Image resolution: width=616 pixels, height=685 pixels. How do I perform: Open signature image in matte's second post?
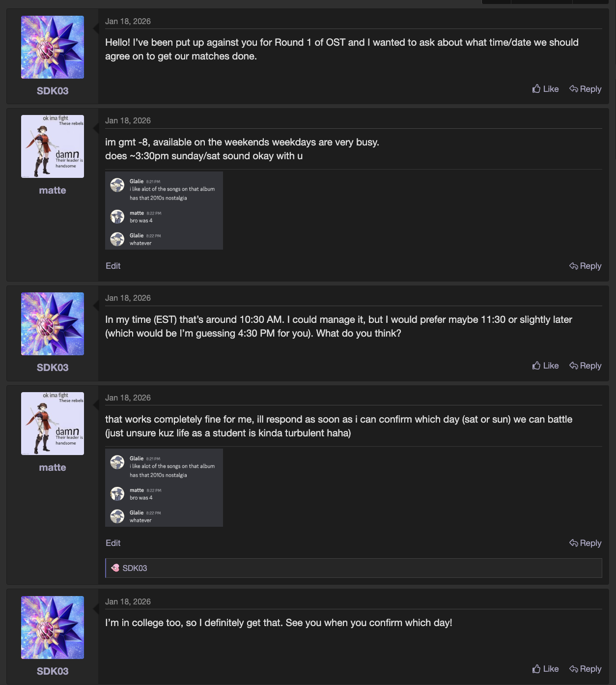(x=164, y=487)
